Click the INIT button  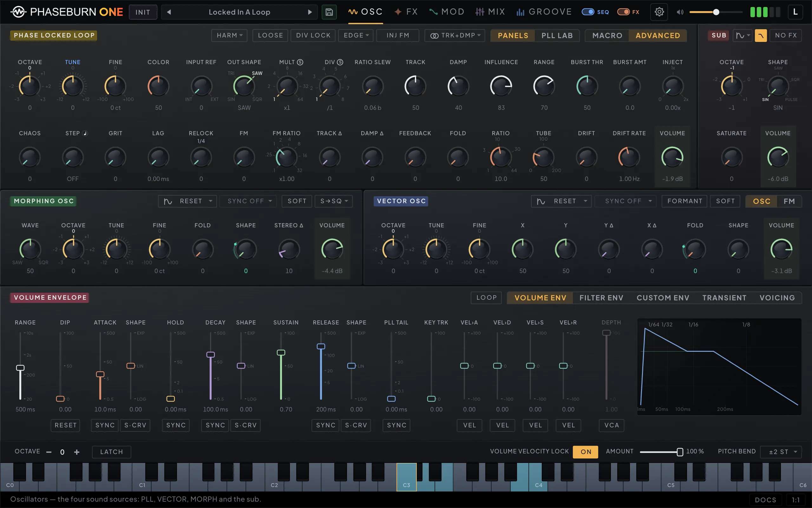point(143,12)
